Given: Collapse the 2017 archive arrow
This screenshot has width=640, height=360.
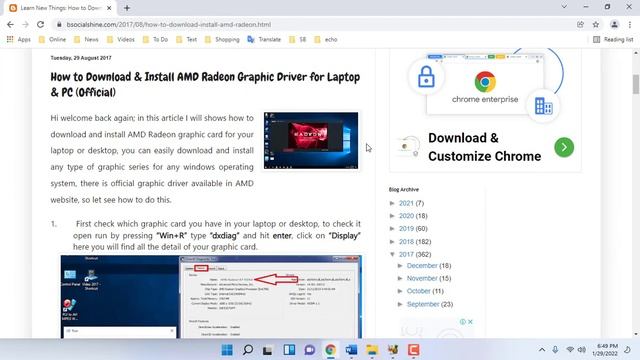Looking at the screenshot, I should coord(392,254).
